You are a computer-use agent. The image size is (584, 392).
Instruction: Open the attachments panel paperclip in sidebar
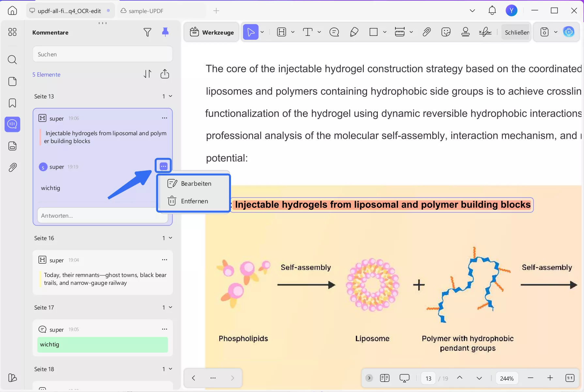point(12,167)
